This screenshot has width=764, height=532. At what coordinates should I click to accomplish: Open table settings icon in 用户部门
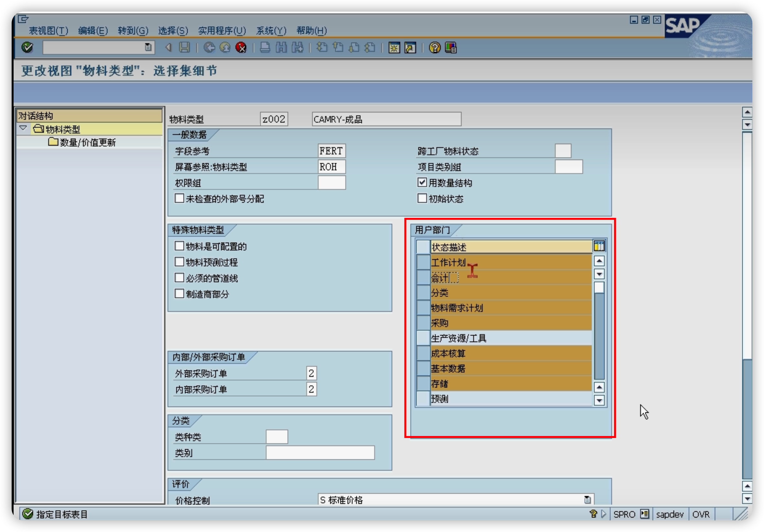(599, 246)
